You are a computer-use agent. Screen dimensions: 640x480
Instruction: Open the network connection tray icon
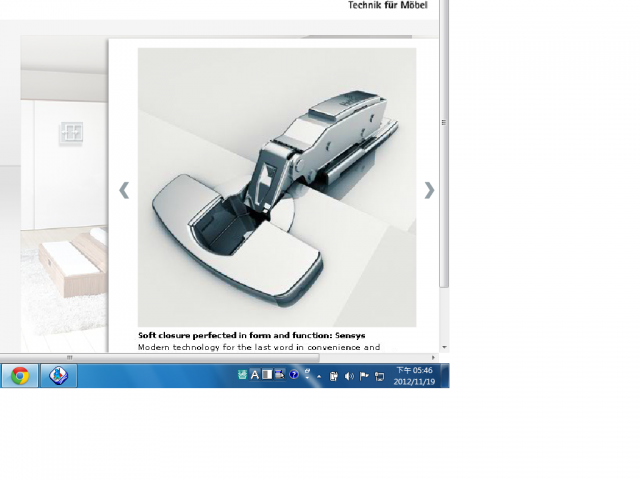tap(380, 376)
